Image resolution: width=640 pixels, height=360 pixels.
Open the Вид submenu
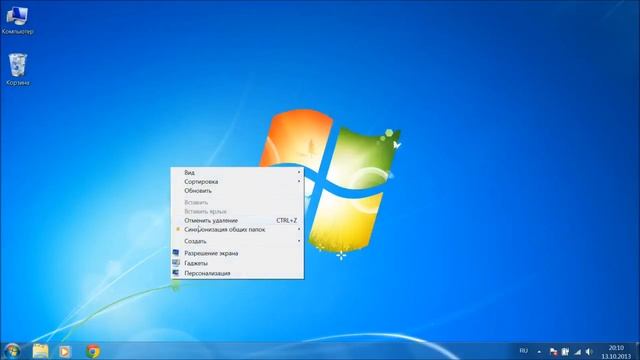pos(237,173)
